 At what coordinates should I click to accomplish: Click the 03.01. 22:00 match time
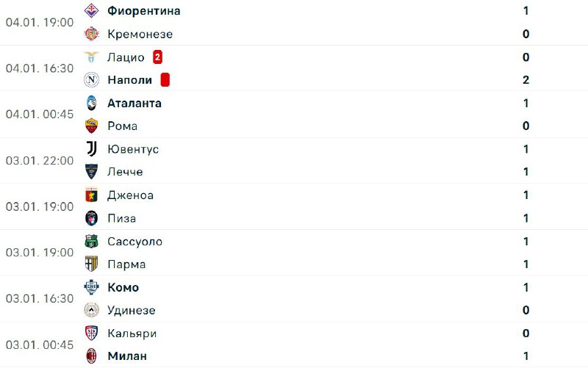pos(40,160)
